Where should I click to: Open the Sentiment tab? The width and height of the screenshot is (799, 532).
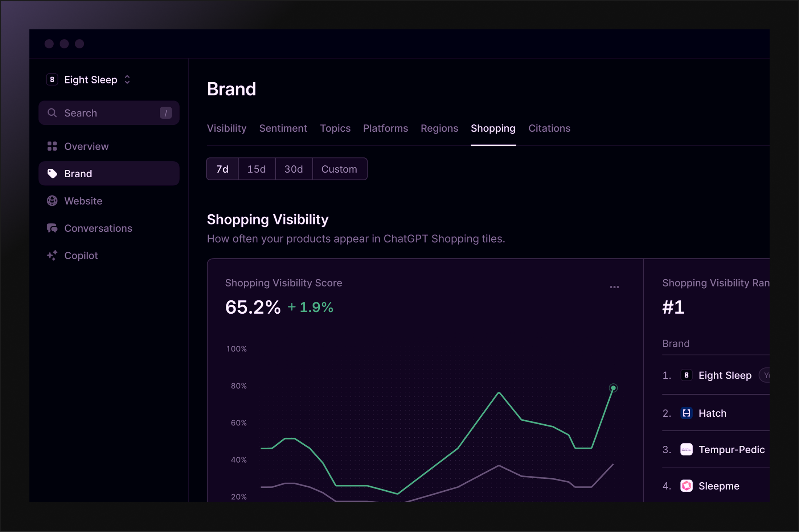[x=283, y=128]
